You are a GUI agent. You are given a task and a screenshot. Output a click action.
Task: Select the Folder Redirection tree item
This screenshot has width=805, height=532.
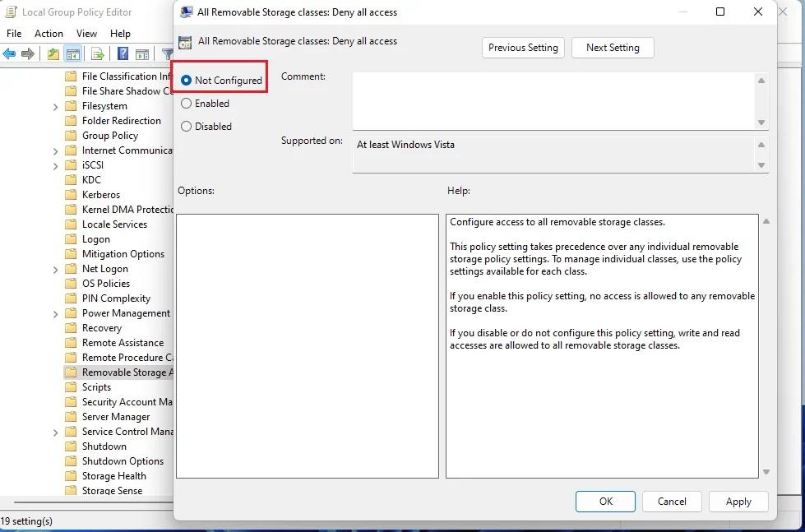[122, 121]
